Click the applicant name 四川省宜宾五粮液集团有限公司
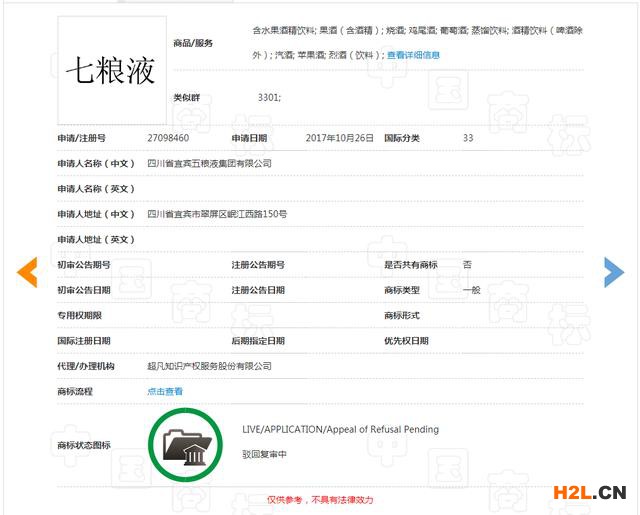 [209, 162]
